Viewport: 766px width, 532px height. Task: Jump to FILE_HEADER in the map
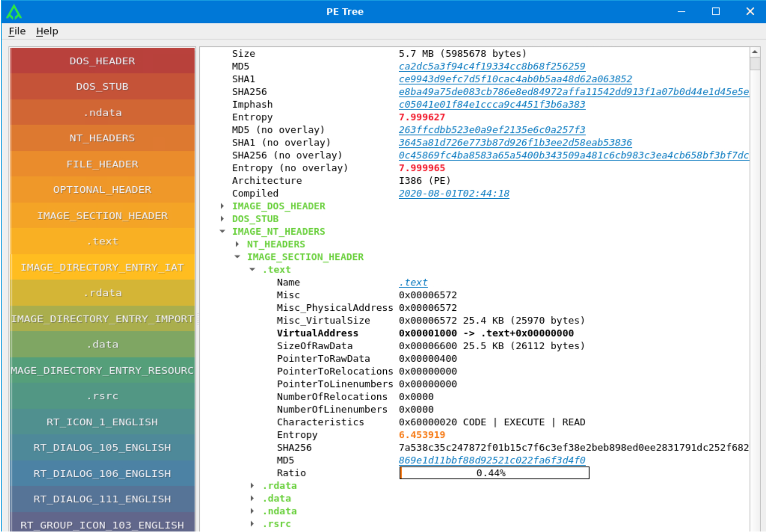point(102,164)
